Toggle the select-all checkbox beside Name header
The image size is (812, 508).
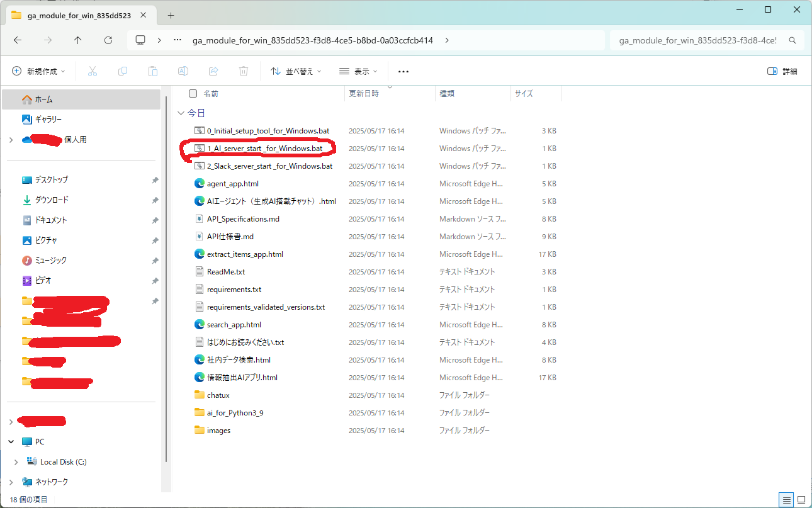193,93
